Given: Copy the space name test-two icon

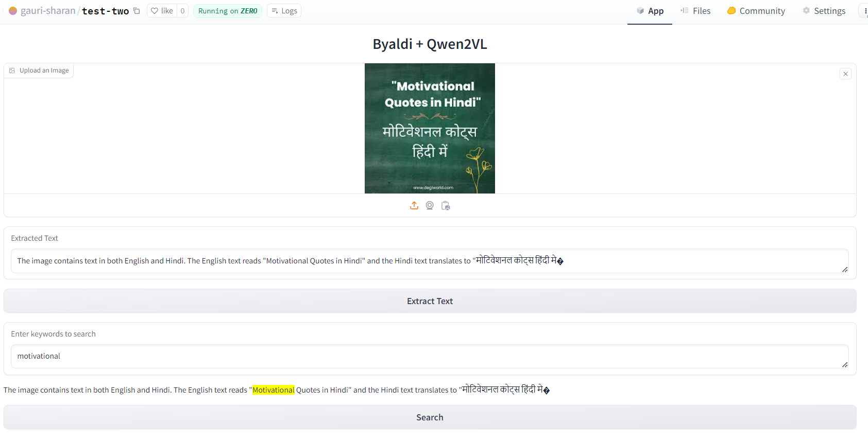Looking at the screenshot, I should (x=137, y=11).
